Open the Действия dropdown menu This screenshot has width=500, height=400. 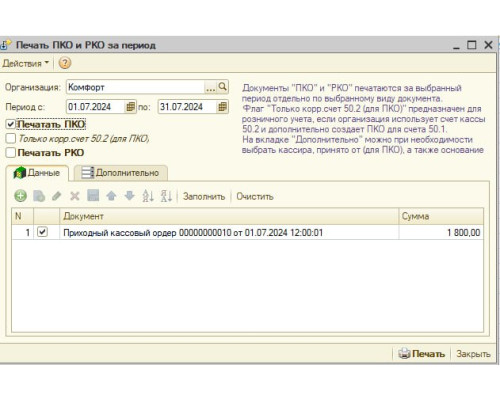(x=26, y=63)
